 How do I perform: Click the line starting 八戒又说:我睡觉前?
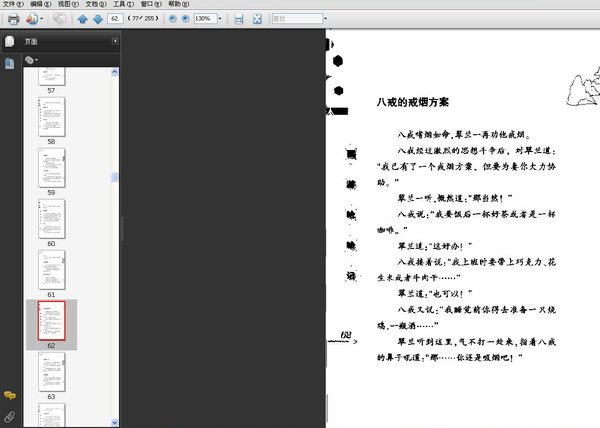(x=476, y=310)
